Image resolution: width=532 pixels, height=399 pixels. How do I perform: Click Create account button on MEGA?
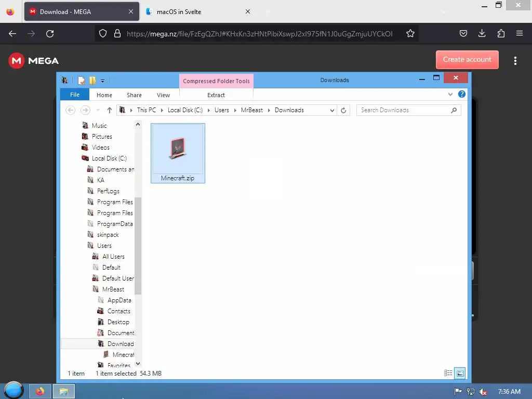[467, 60]
